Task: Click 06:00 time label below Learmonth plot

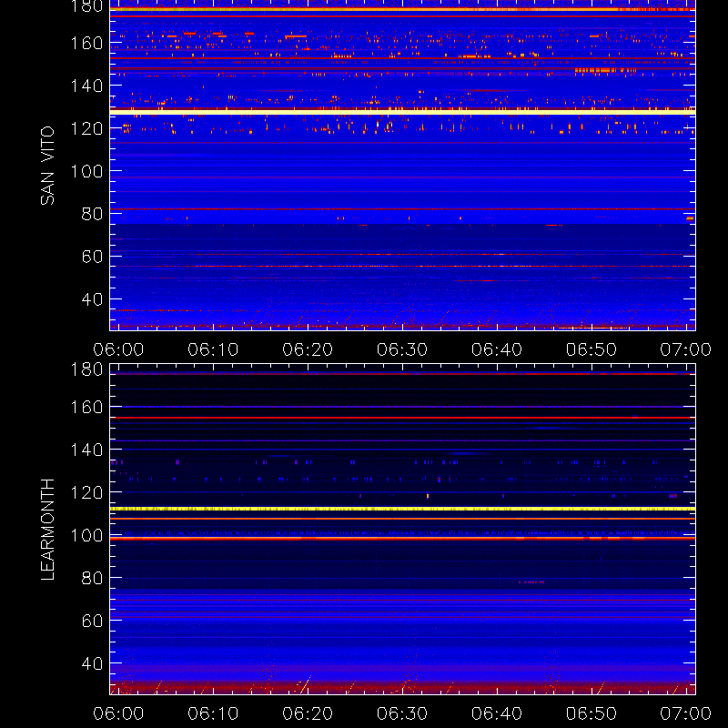Action: tap(118, 713)
